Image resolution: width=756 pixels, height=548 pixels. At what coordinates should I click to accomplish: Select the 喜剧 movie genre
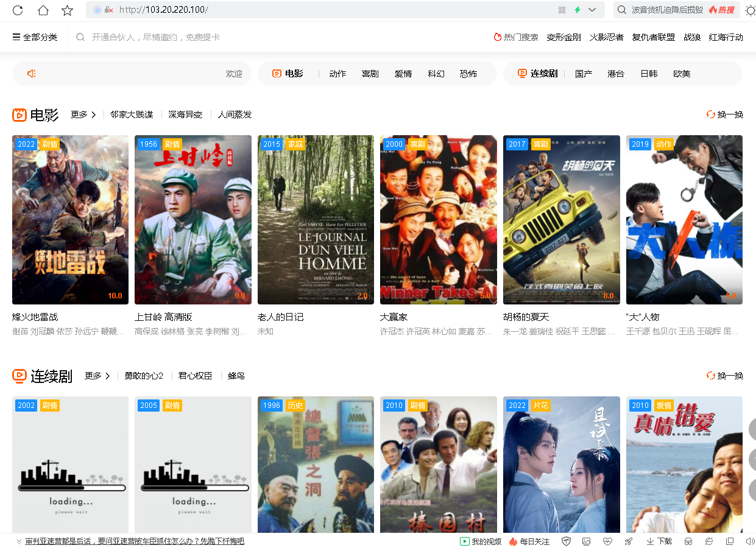(x=370, y=74)
